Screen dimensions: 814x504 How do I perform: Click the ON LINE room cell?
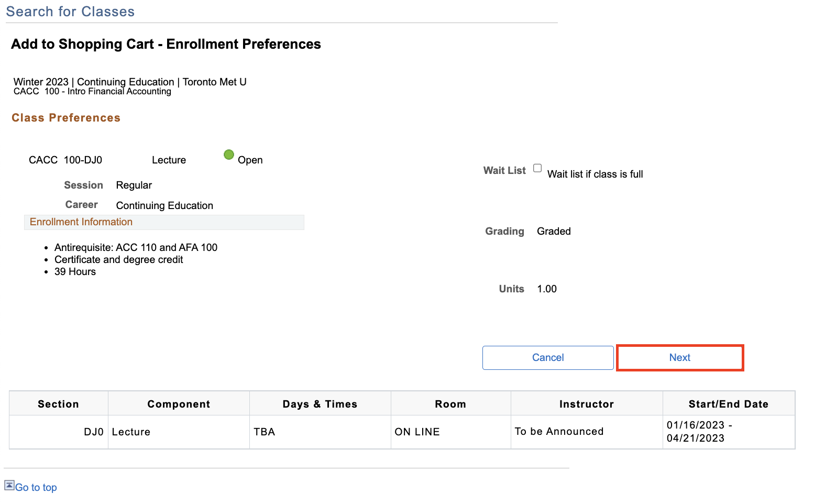pos(417,432)
